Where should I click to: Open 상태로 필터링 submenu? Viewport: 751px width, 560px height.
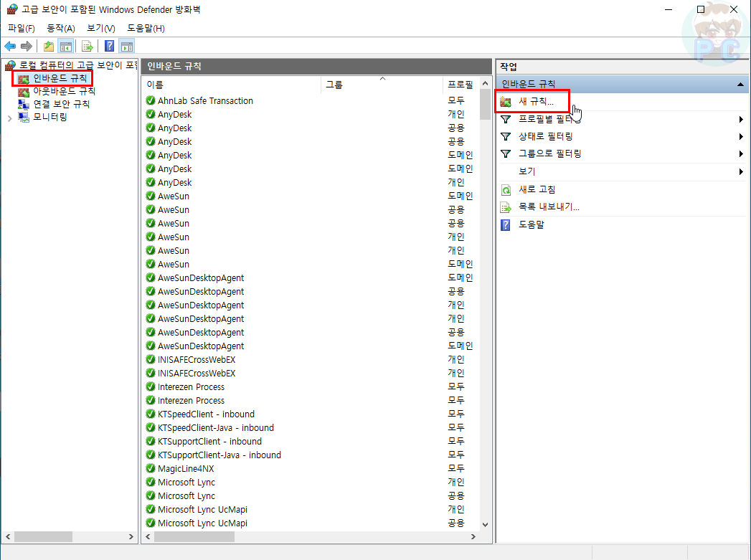tap(622, 136)
